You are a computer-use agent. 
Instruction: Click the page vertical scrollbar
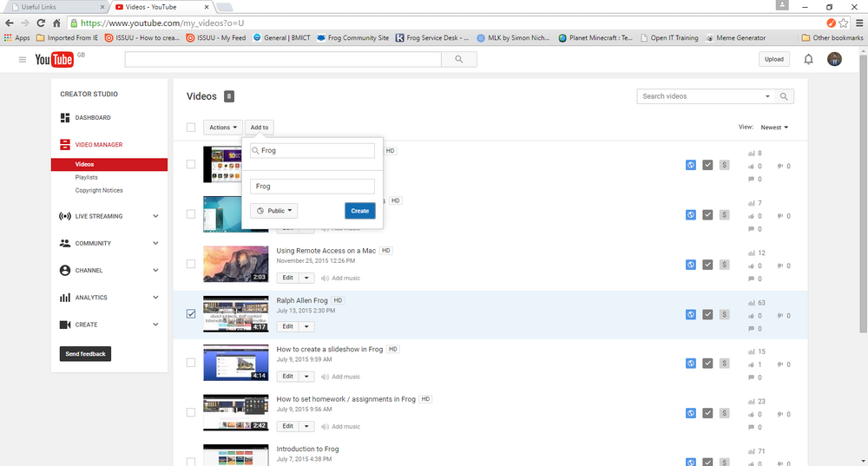click(x=863, y=194)
